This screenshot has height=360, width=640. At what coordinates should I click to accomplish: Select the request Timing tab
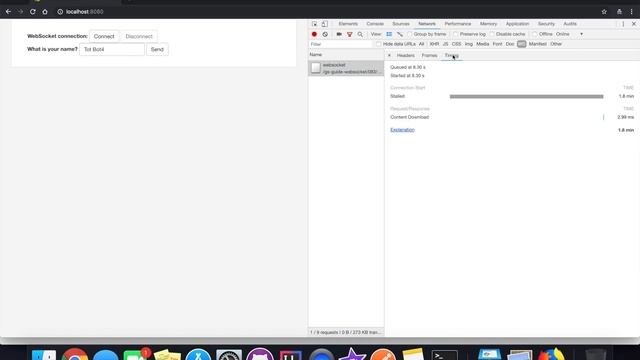tap(452, 56)
